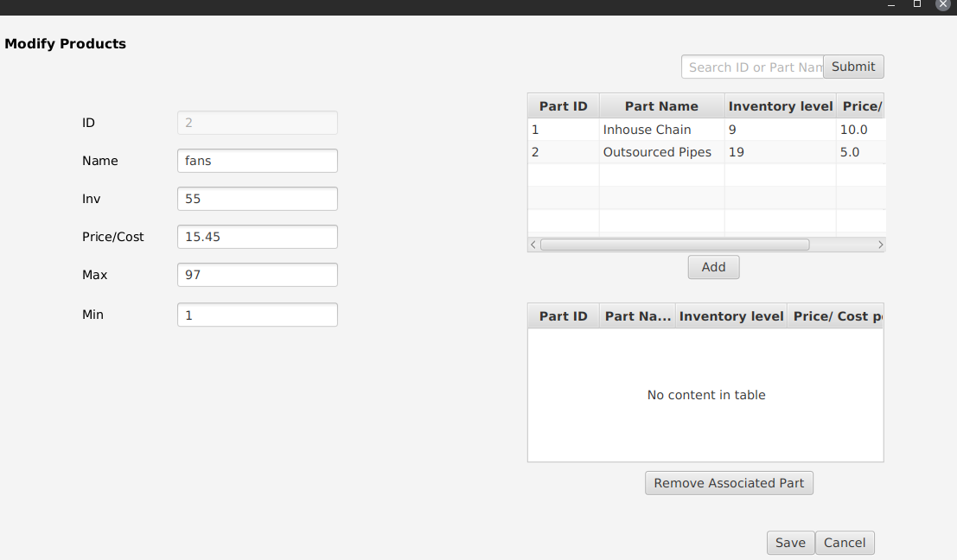
Task: Select the Outsourced Pipes row
Action: 661,151
